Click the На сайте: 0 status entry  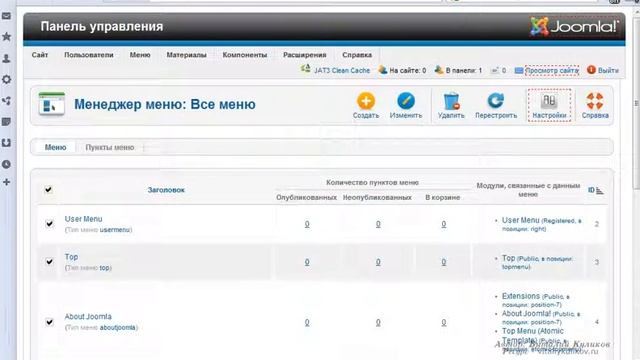pos(402,70)
